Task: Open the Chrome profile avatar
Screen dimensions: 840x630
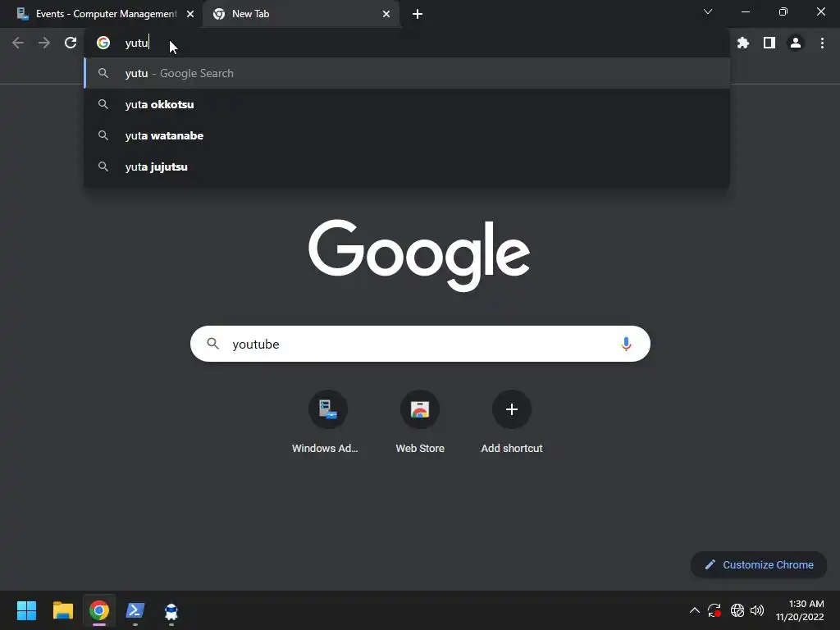Action: pyautogui.click(x=796, y=43)
